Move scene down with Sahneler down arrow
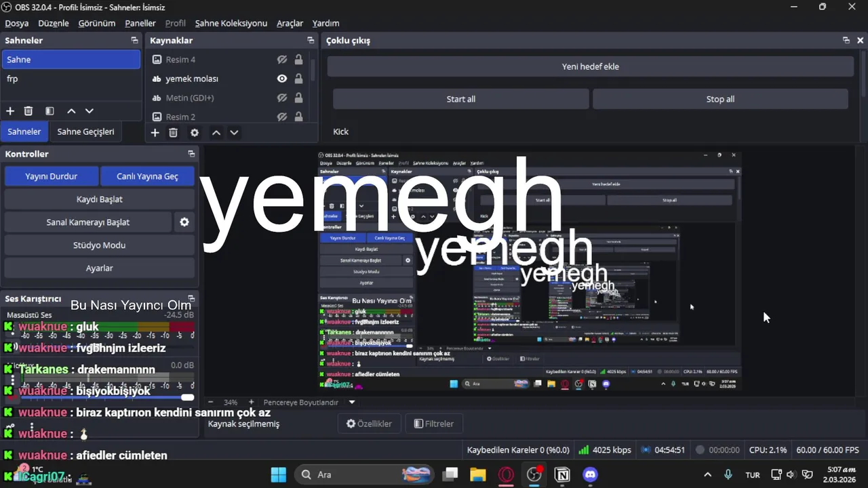This screenshot has width=868, height=488. pyautogui.click(x=90, y=111)
